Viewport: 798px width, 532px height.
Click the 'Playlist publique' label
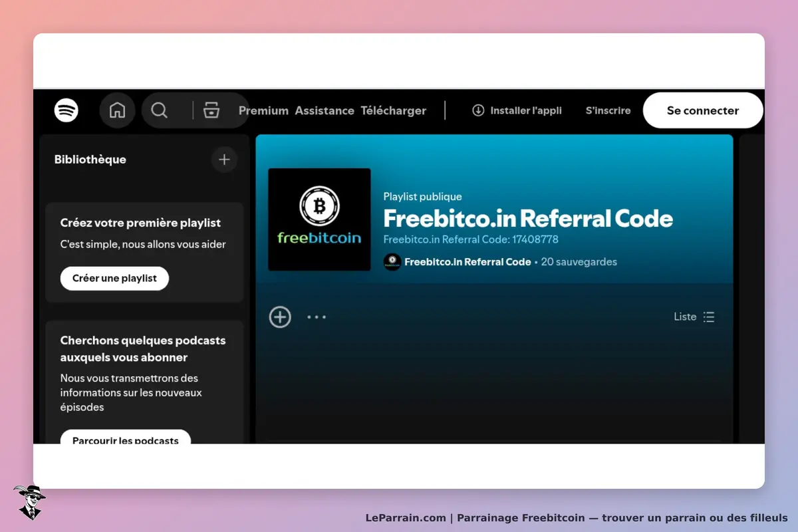click(x=422, y=197)
